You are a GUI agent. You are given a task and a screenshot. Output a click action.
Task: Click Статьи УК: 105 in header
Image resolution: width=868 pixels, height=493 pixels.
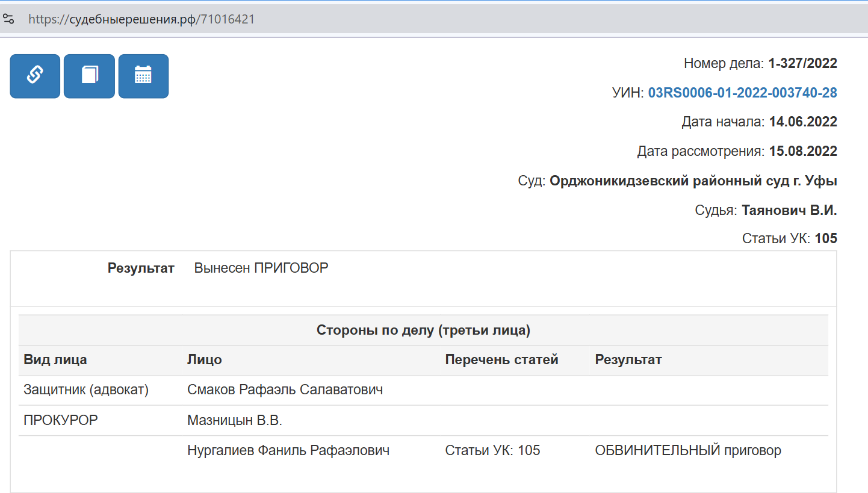pyautogui.click(x=790, y=239)
